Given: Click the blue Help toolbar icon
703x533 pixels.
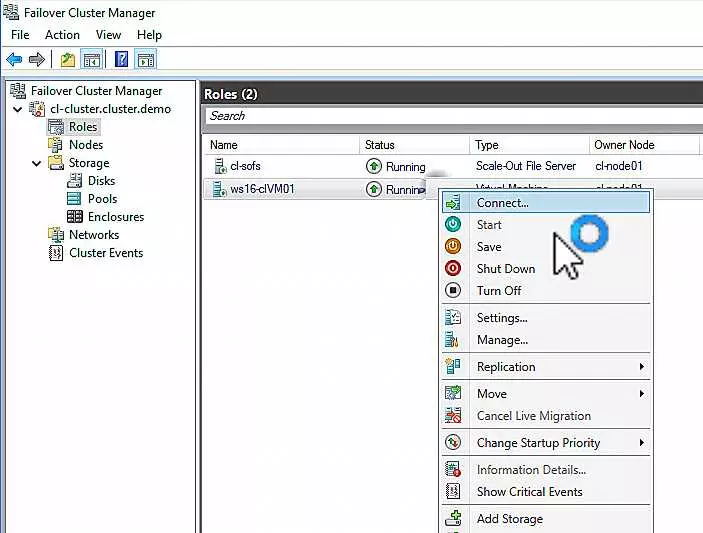Looking at the screenshot, I should pyautogui.click(x=121, y=59).
